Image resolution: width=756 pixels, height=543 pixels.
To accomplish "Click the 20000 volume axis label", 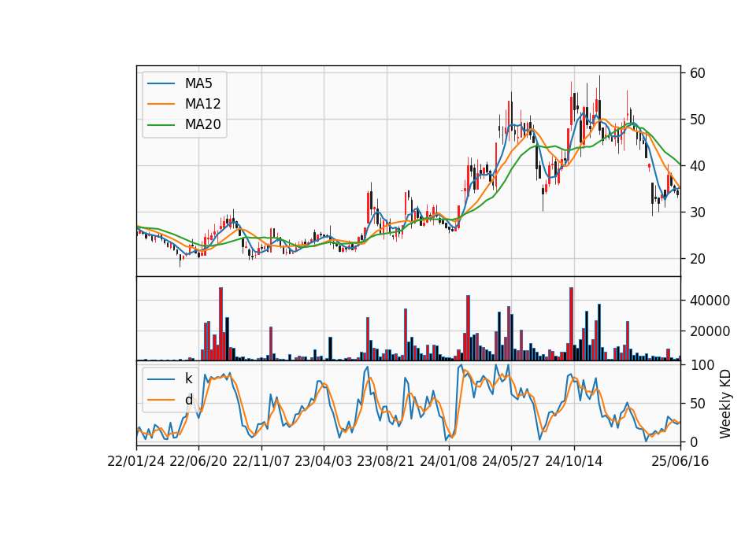I will coord(710,331).
